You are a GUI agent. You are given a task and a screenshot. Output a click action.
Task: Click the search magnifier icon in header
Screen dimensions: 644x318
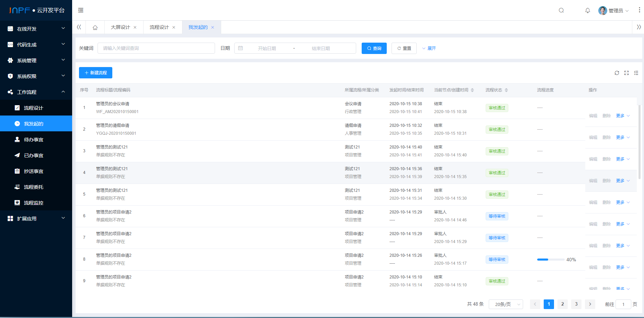pos(561,10)
